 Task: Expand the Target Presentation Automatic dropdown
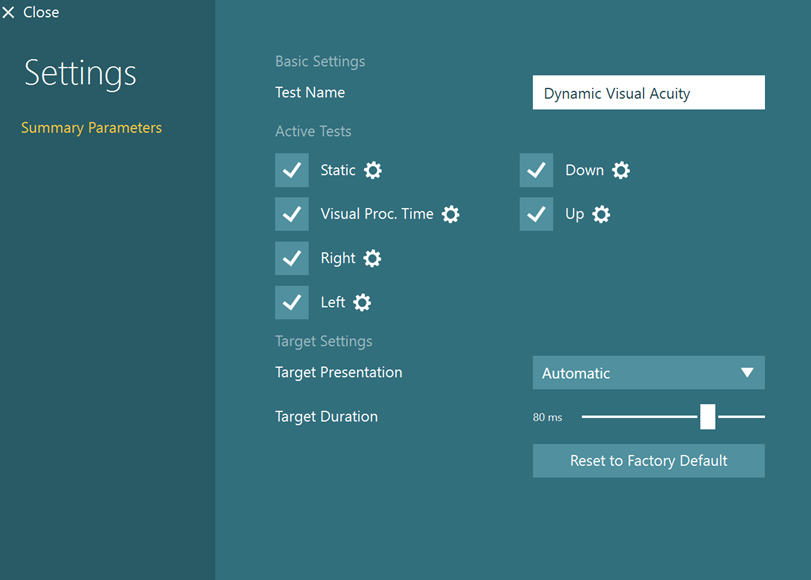[649, 373]
